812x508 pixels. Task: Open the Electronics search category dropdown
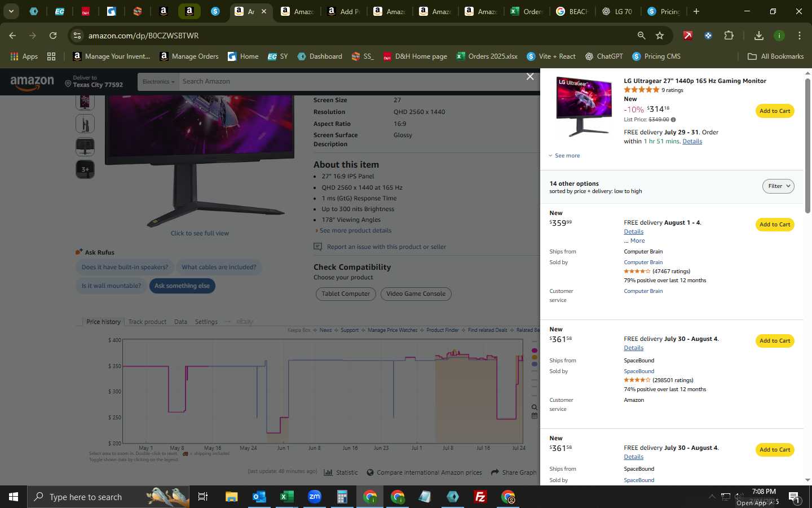tap(158, 82)
